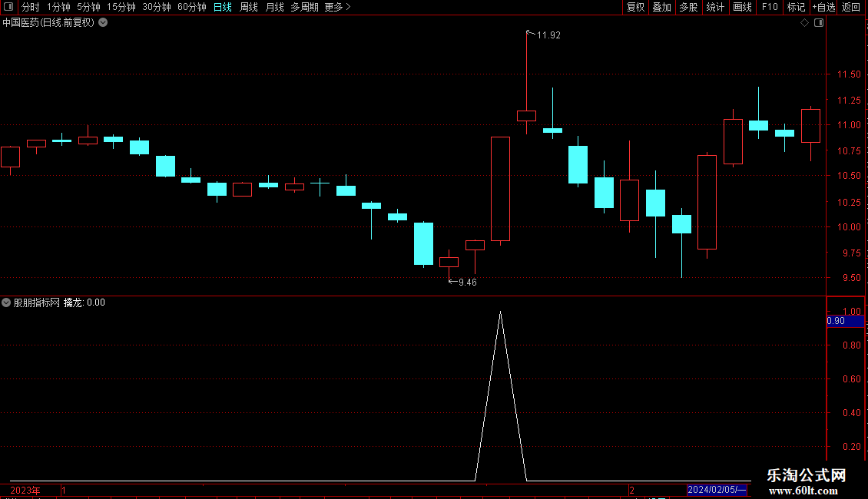868x499 pixels.
Task: Select the 15分钟 period tab
Action: tap(121, 7)
